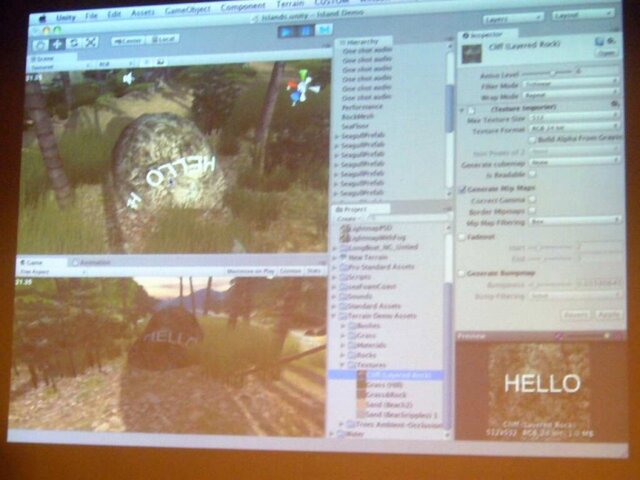Select the Scale tool
The height and width of the screenshot is (480, 640).
pos(91,42)
